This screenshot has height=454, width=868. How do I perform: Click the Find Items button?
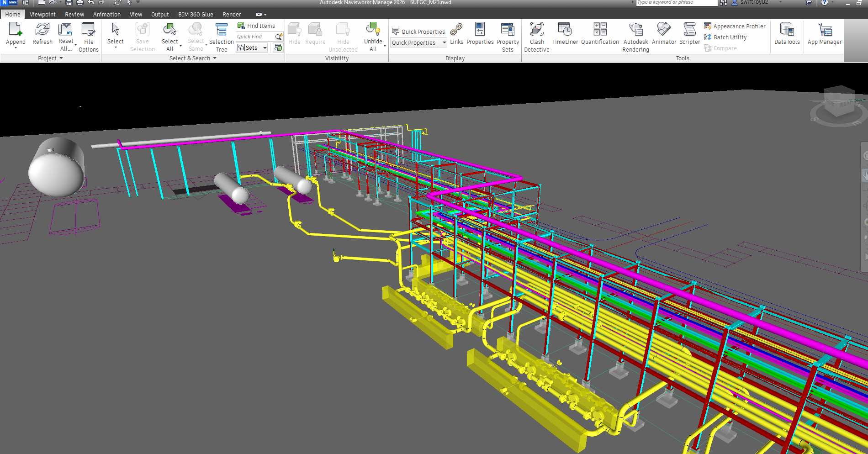click(x=256, y=26)
